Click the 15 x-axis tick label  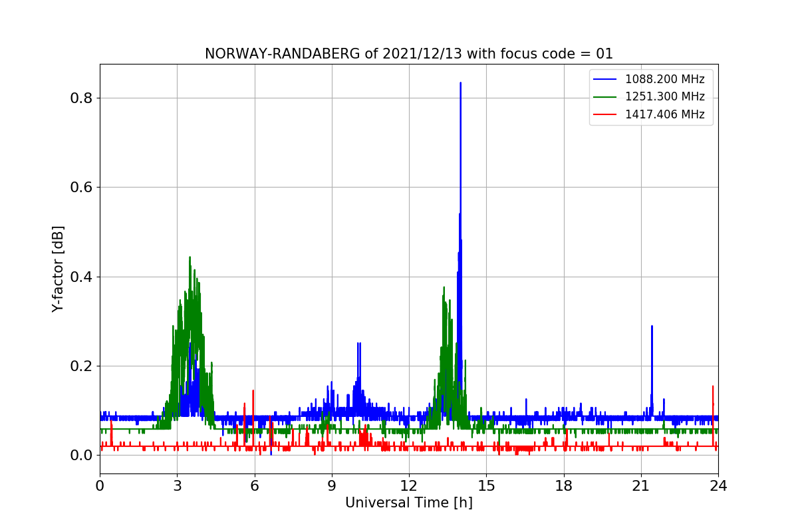486,486
